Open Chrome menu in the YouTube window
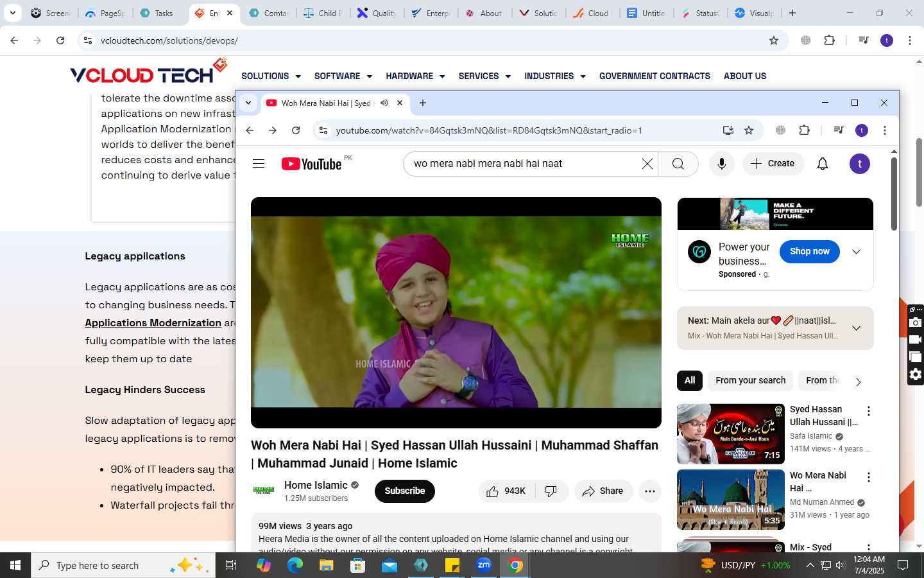The image size is (924, 578). [885, 130]
